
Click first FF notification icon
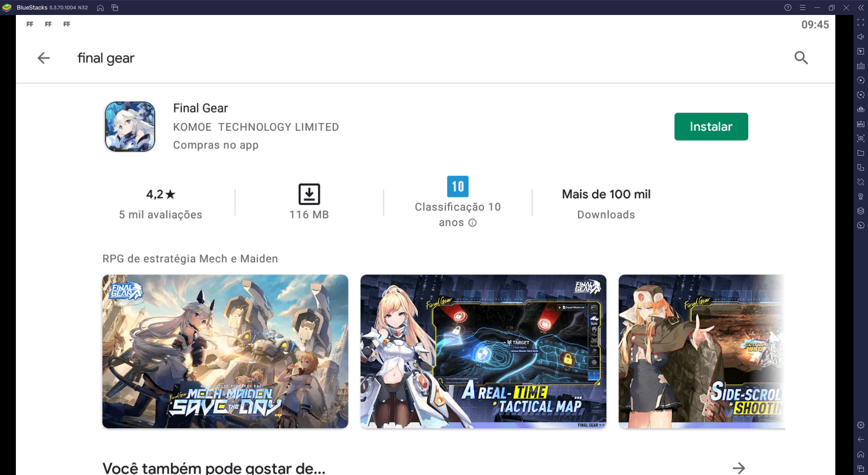point(30,24)
